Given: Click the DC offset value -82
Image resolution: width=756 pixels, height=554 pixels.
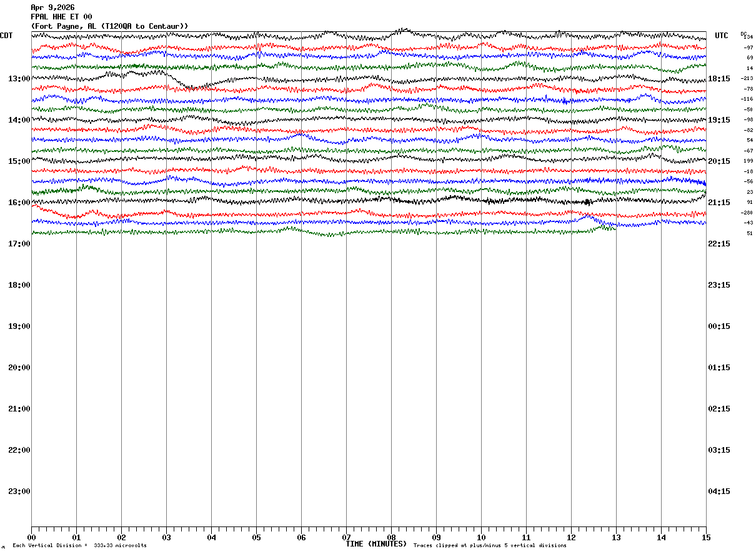Looking at the screenshot, I should click(x=749, y=130).
